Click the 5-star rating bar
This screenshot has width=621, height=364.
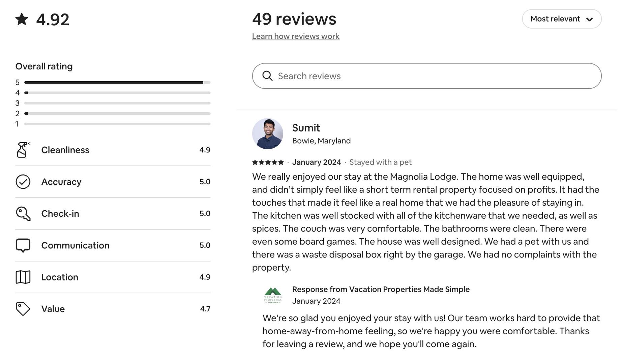coord(117,82)
